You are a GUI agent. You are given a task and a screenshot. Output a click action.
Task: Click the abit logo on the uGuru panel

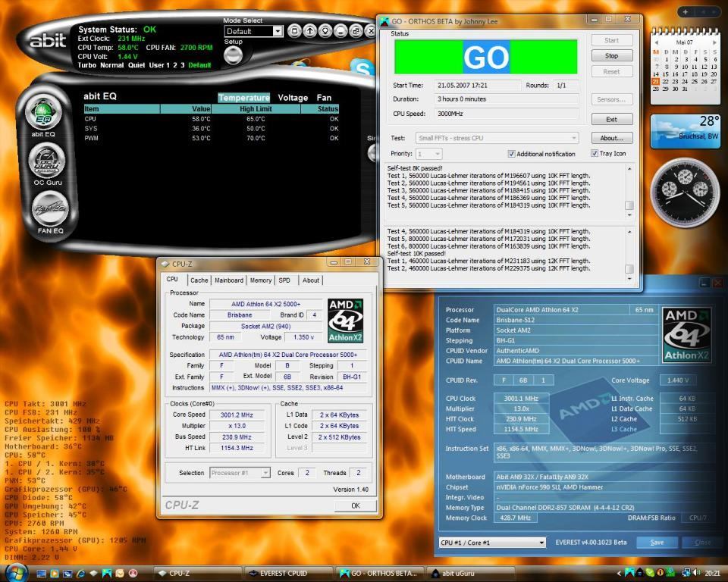click(48, 41)
